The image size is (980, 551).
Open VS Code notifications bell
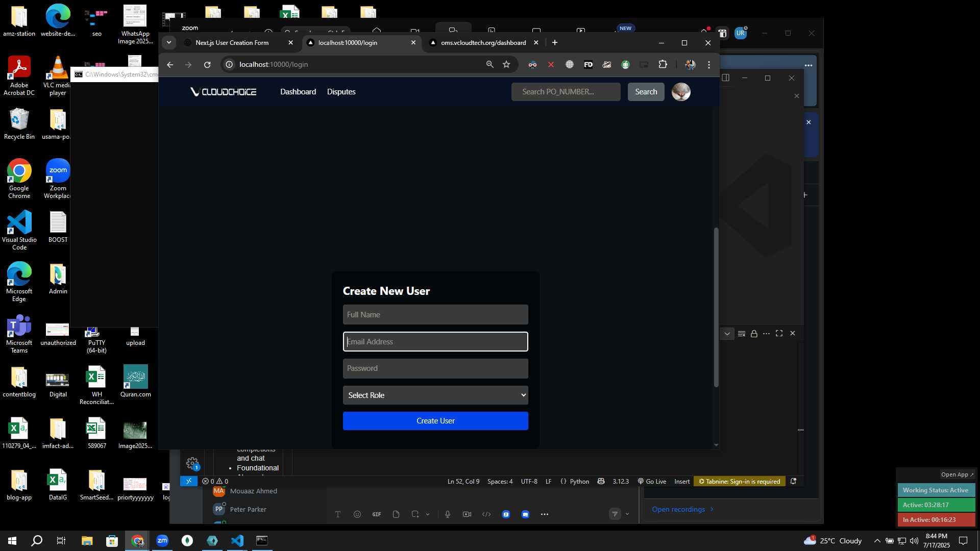point(793,481)
